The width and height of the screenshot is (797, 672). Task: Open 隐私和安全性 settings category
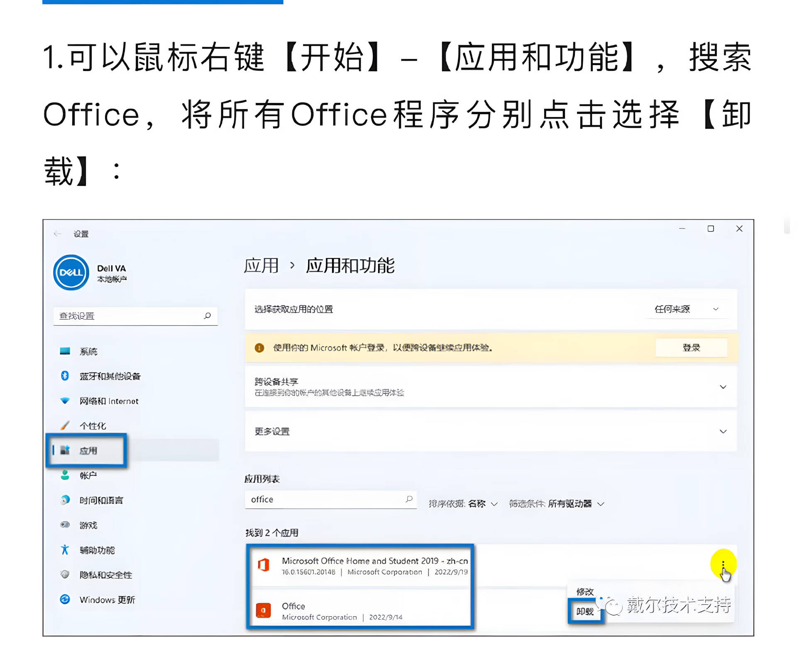point(106,575)
